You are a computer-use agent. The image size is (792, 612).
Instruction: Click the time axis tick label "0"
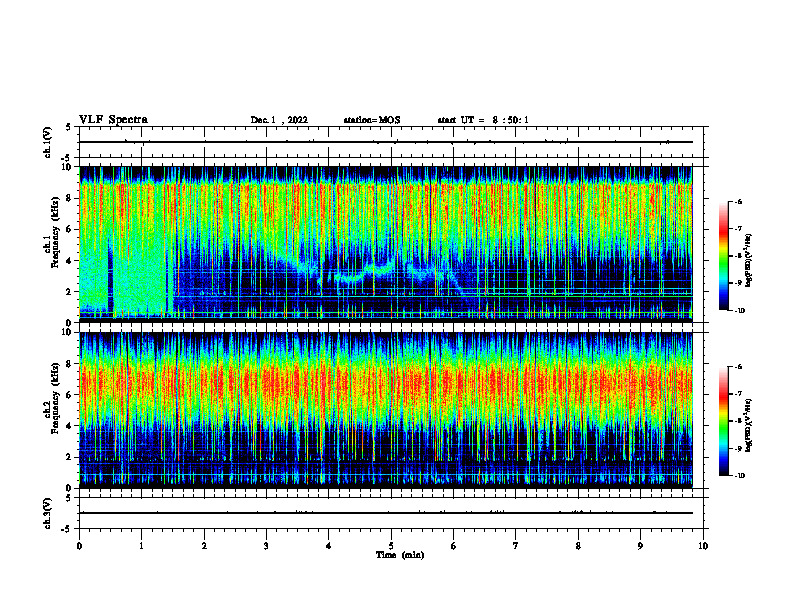[79, 546]
